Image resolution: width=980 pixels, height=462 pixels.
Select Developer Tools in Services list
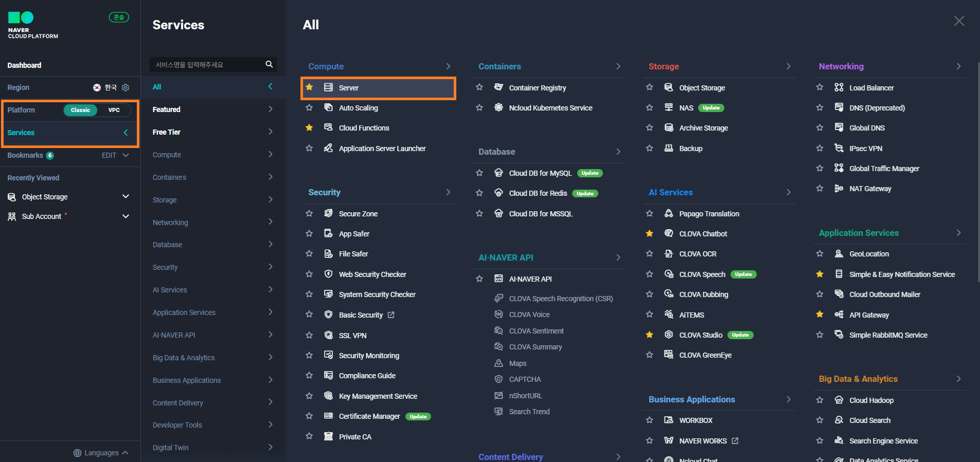(212, 425)
